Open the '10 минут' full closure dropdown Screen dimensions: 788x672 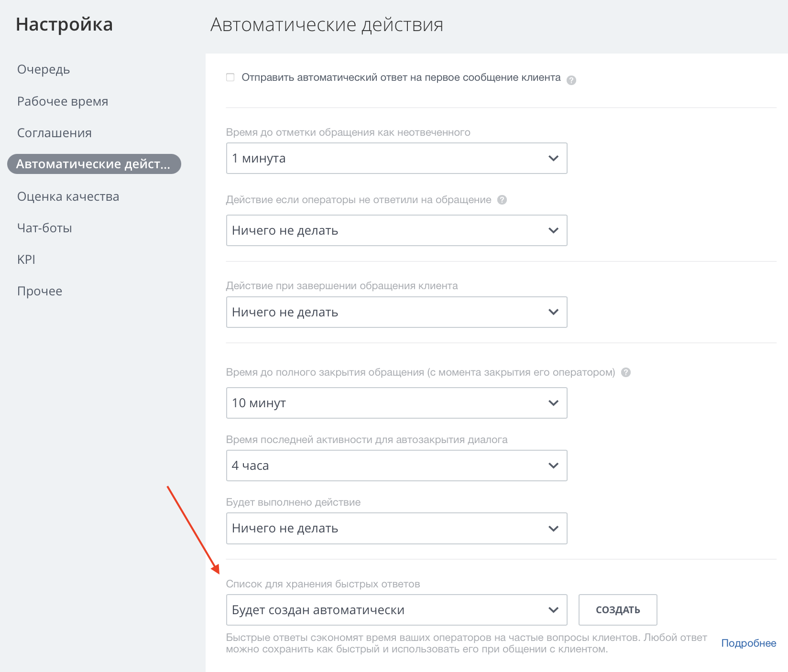[396, 403]
